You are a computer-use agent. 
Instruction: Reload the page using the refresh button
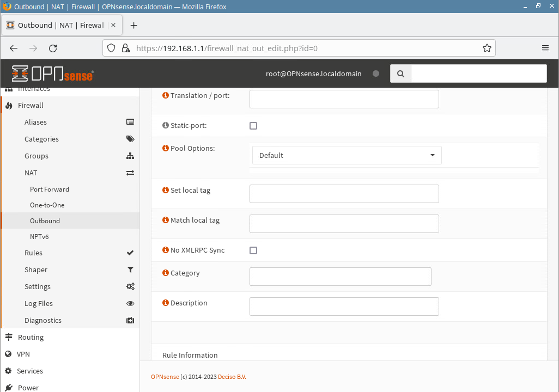point(53,48)
